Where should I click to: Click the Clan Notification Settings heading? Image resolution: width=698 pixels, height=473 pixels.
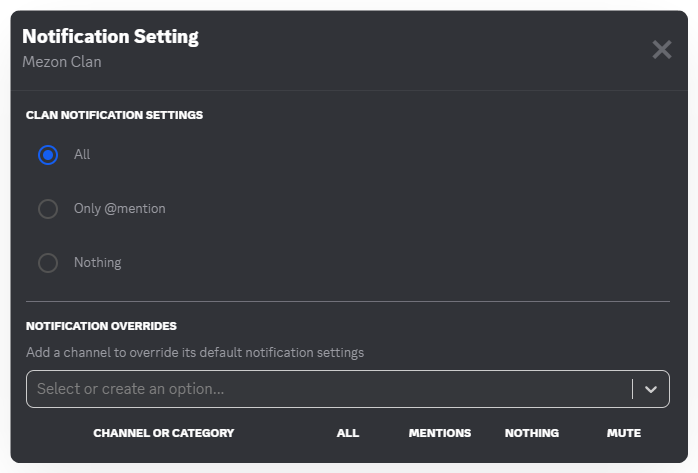114,115
